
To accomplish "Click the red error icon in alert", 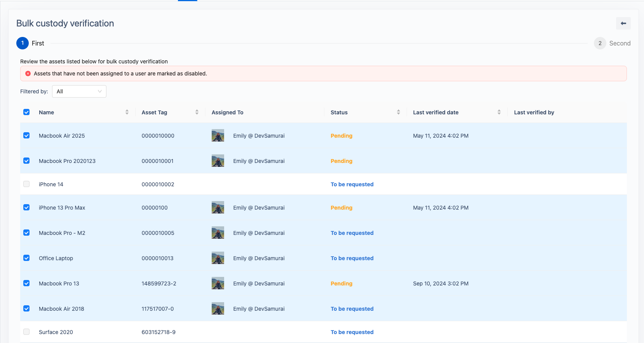I will (x=28, y=73).
